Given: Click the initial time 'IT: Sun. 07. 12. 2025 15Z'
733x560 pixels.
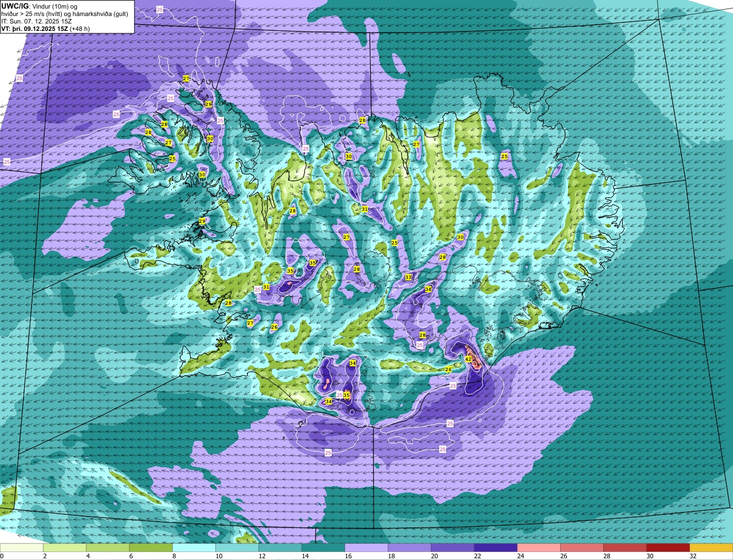Looking at the screenshot, I should coord(37,21).
